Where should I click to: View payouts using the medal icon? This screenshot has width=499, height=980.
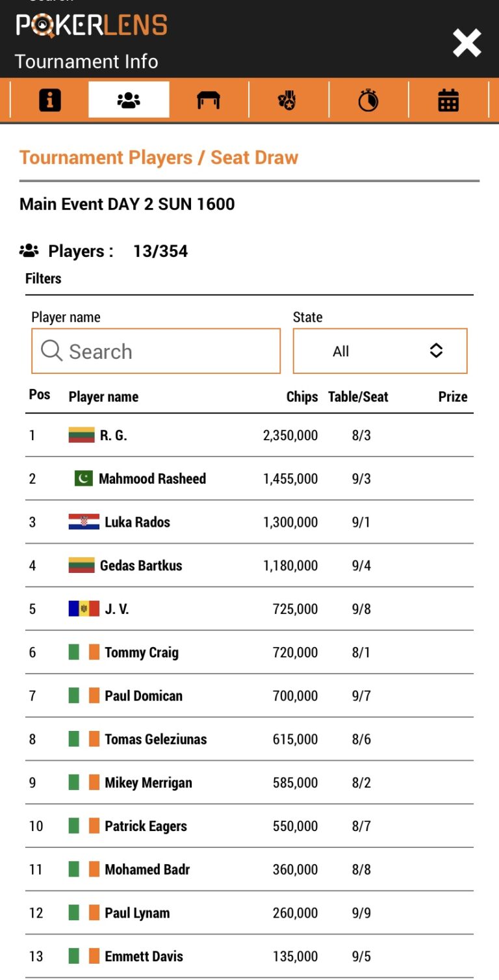coord(288,99)
